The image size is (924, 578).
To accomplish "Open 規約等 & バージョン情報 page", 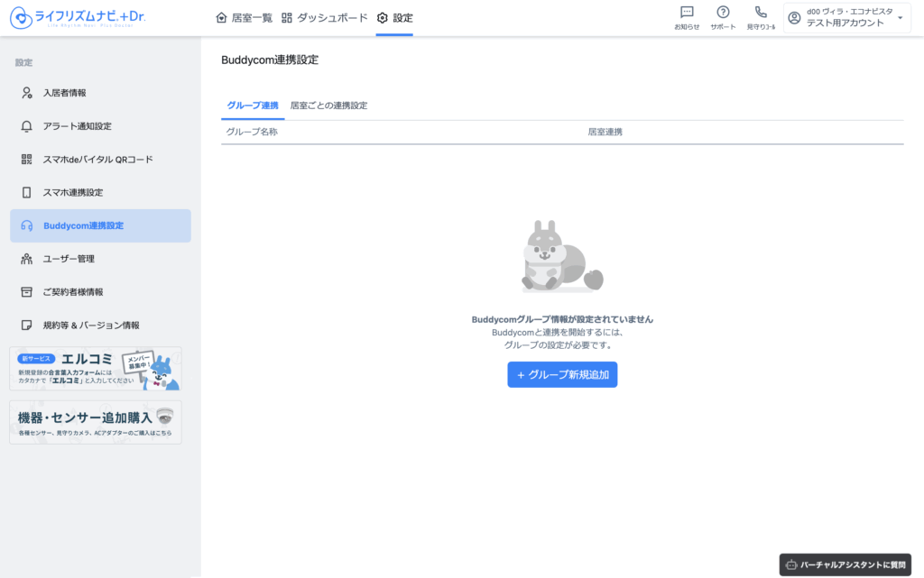I will pyautogui.click(x=100, y=325).
